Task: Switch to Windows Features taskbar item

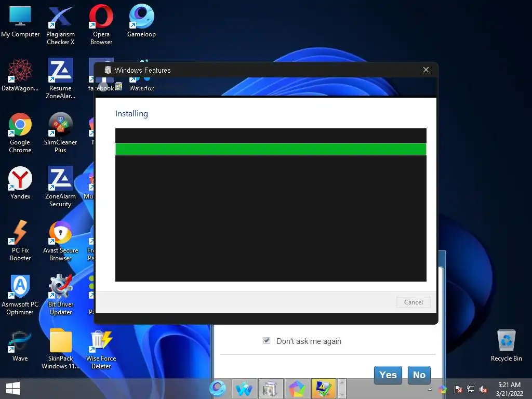Action: (x=270, y=389)
